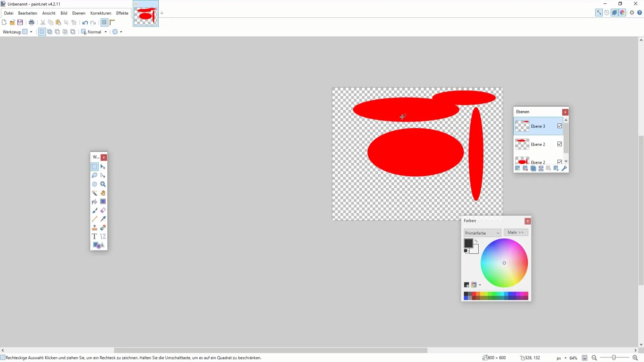Screen dimensions: 644x362
Task: Open selection clipping quality dropdown arrow
Action: coord(121,32)
